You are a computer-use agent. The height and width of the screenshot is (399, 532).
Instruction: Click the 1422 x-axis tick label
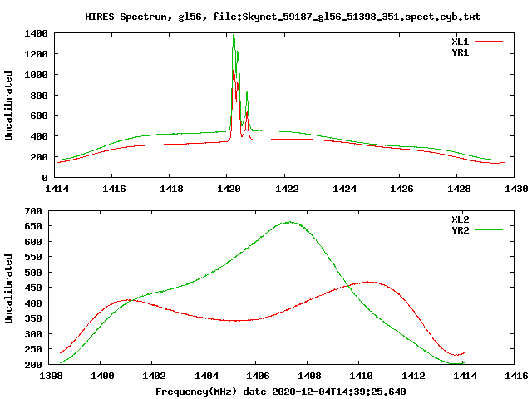[287, 189]
